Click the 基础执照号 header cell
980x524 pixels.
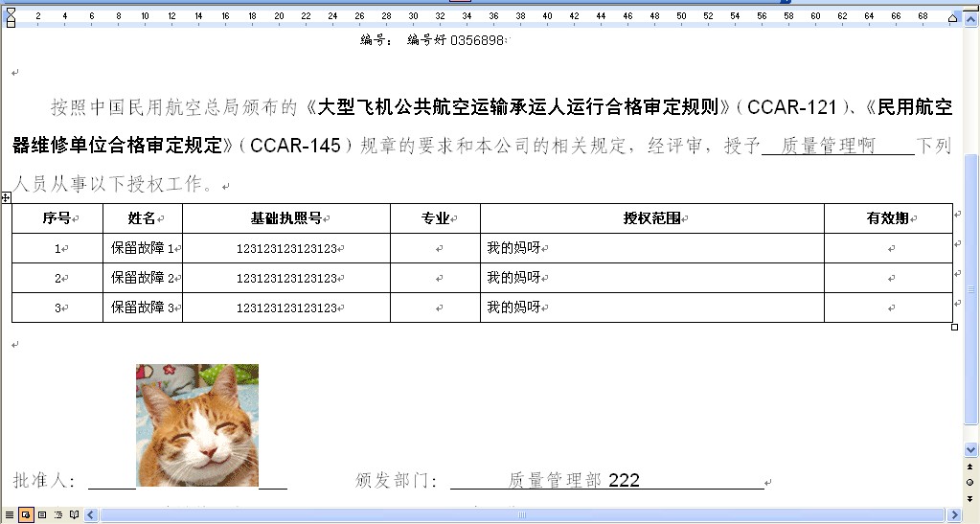tap(286, 218)
